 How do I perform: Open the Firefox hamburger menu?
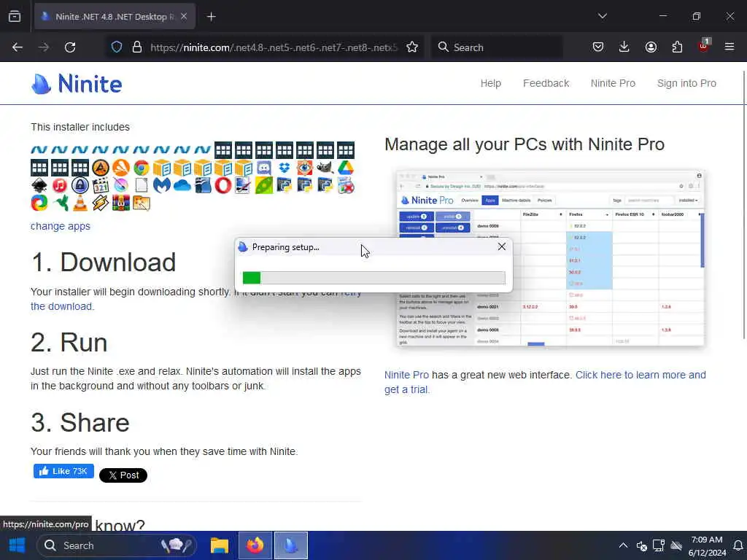coord(729,47)
